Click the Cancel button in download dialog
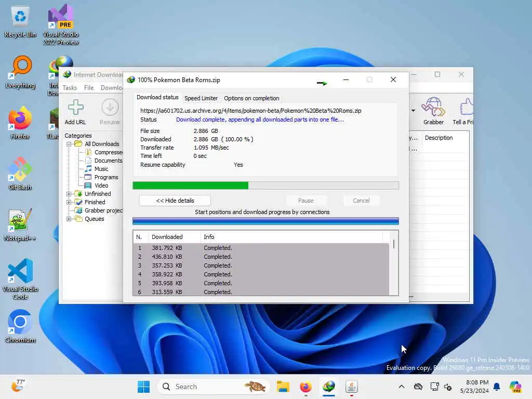The height and width of the screenshot is (399, 532). (x=361, y=201)
